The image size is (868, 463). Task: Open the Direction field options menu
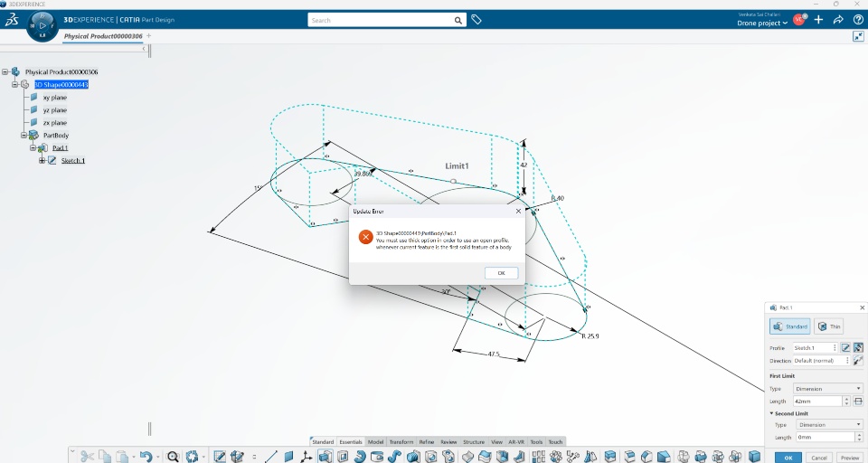(x=847, y=361)
